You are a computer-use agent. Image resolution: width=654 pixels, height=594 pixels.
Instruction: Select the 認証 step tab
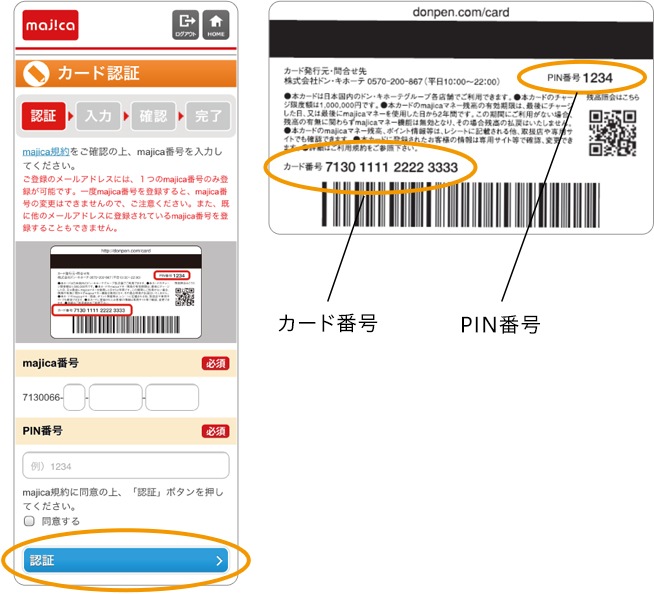click(43, 116)
